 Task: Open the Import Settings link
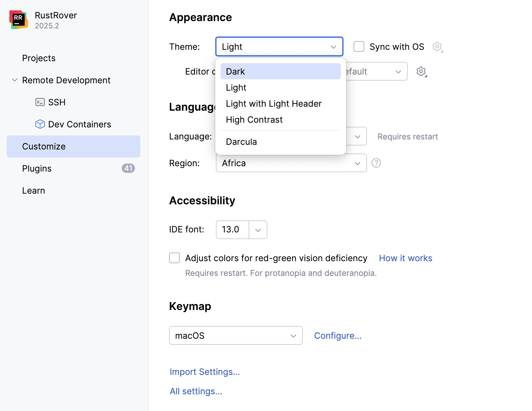(205, 372)
